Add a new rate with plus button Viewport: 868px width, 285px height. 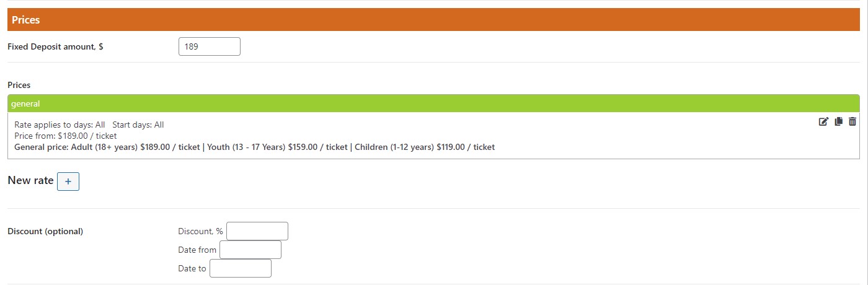pyautogui.click(x=68, y=181)
